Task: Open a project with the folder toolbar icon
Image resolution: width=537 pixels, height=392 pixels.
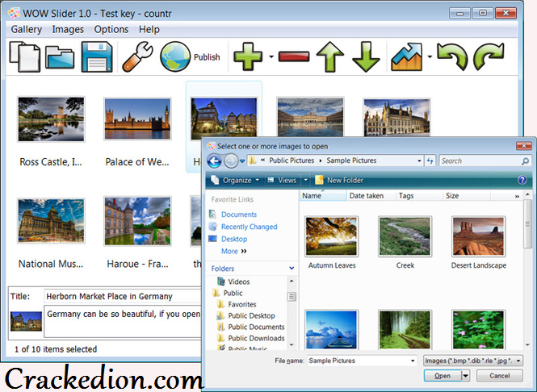Action: coord(60,57)
